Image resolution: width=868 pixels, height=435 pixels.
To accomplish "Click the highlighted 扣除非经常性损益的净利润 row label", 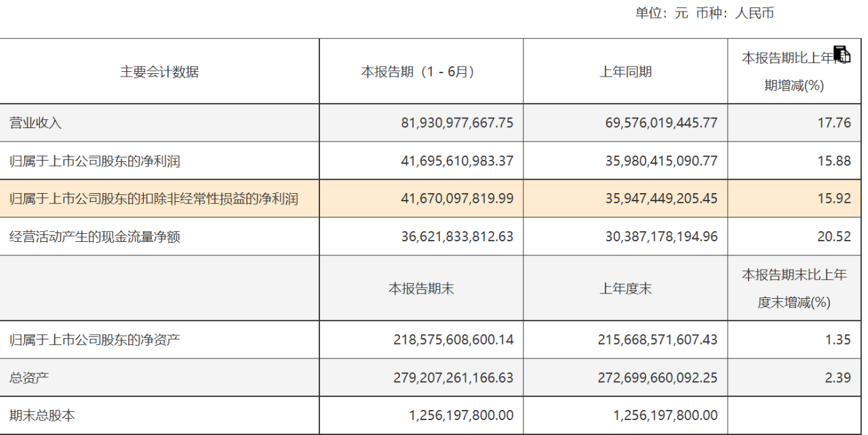I will [x=154, y=199].
